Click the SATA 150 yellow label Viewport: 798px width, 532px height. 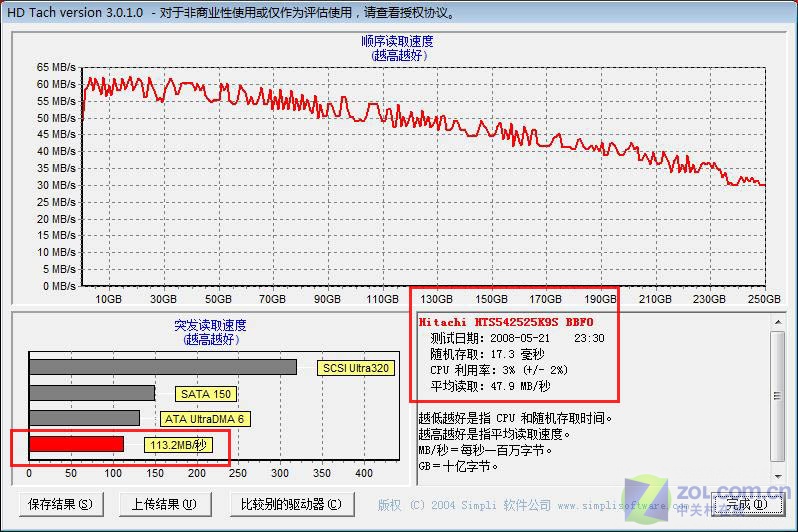click(206, 394)
